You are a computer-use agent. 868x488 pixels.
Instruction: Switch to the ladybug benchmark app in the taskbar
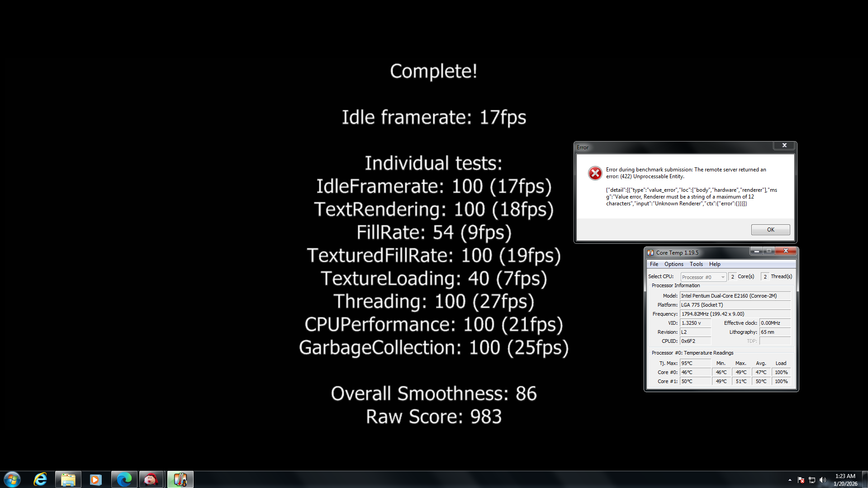151,479
